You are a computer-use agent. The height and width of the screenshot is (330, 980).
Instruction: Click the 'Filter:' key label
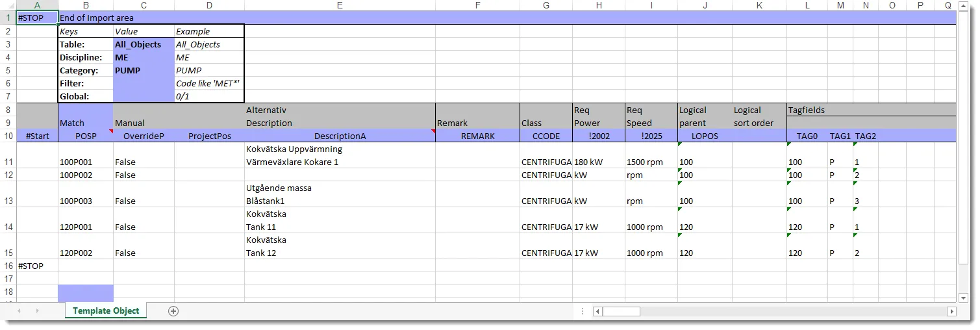pos(86,83)
